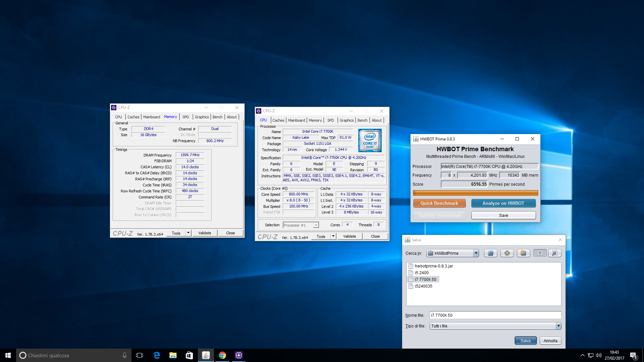Switch to Java HWBOT app on taskbar

click(x=206, y=355)
